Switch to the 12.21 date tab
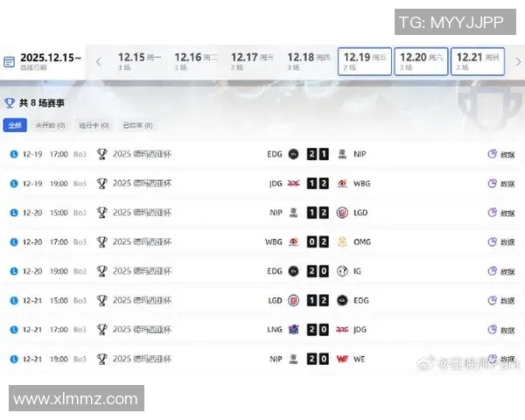Screen dimensions: 525x420 pos(478,61)
